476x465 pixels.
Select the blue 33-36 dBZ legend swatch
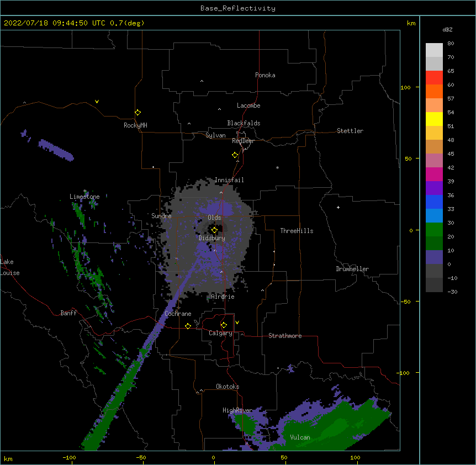point(434,202)
